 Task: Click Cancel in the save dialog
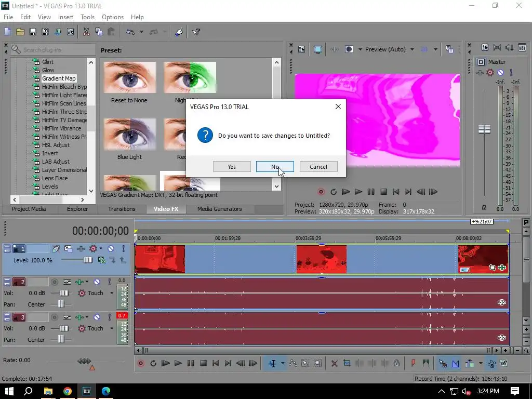click(x=318, y=167)
